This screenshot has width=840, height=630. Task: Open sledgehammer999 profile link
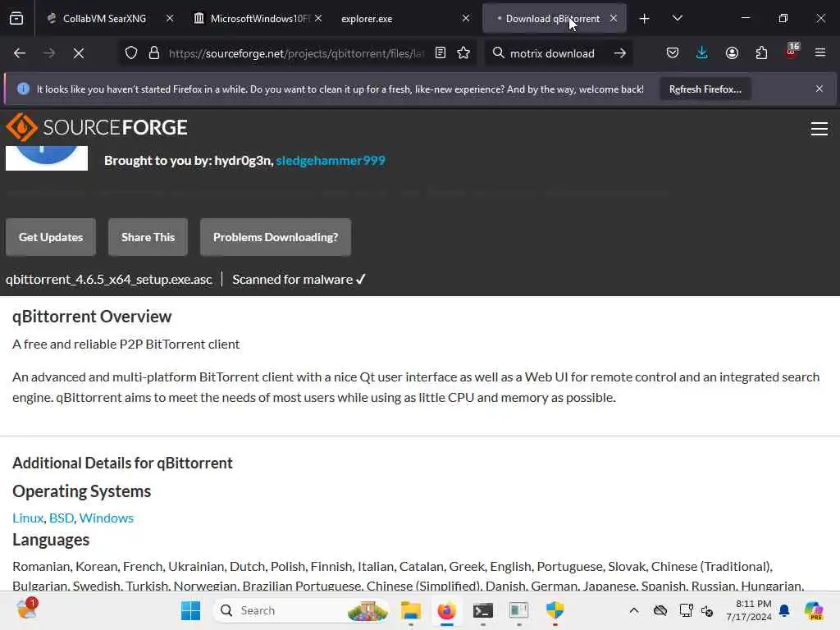(331, 160)
